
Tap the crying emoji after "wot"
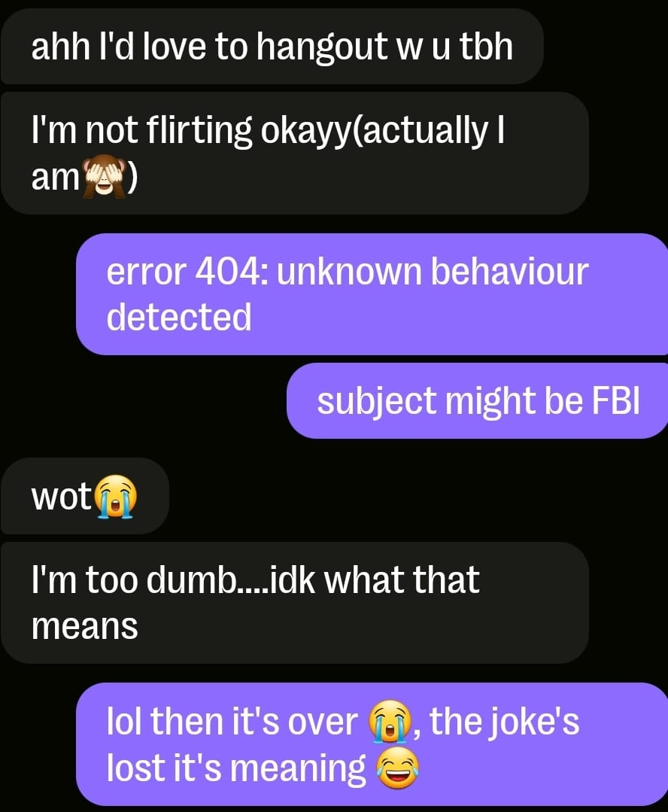click(117, 497)
